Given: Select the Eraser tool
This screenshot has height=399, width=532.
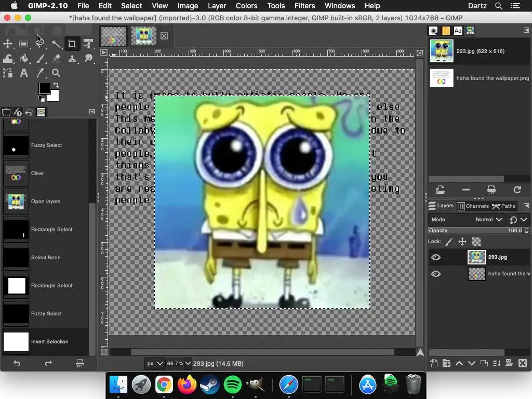Looking at the screenshot, I should (56, 58).
